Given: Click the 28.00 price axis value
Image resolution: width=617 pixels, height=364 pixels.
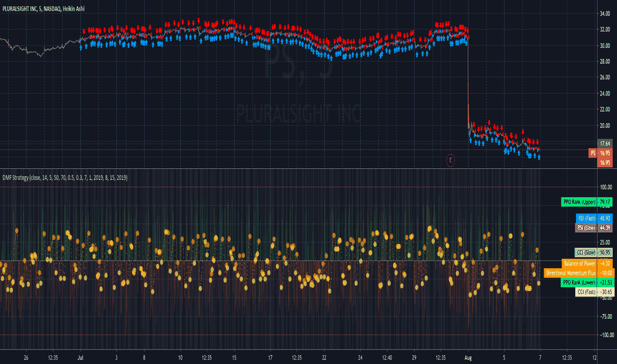Looking at the screenshot, I should (605, 62).
